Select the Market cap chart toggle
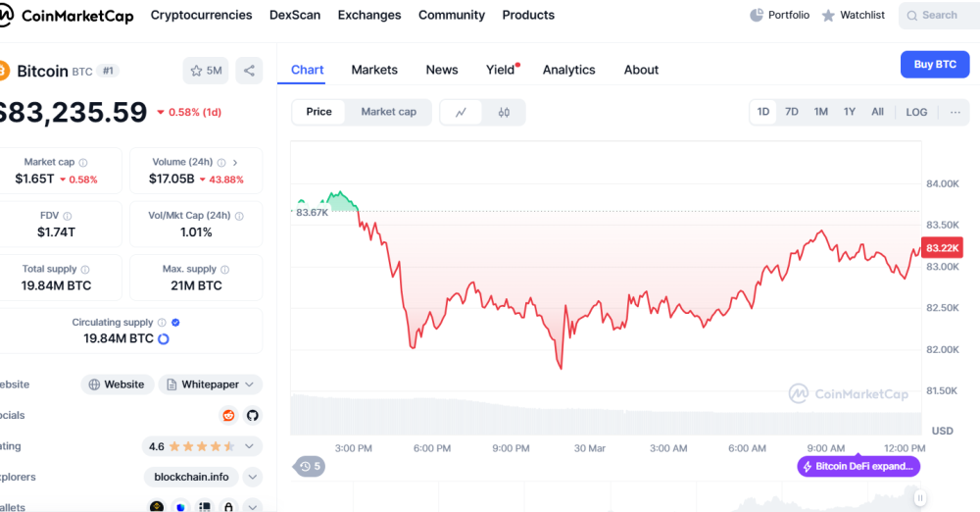This screenshot has height=512, width=980. pyautogui.click(x=389, y=112)
